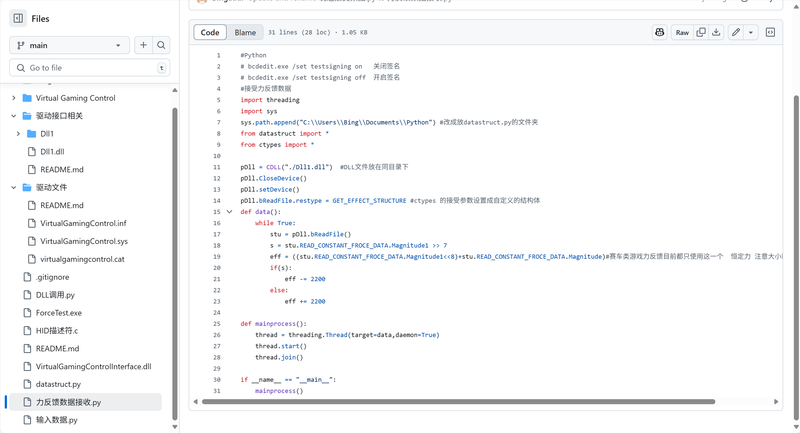Open VirtualGamingControl.sys file
Screen dimensions: 800x433
tap(84, 241)
